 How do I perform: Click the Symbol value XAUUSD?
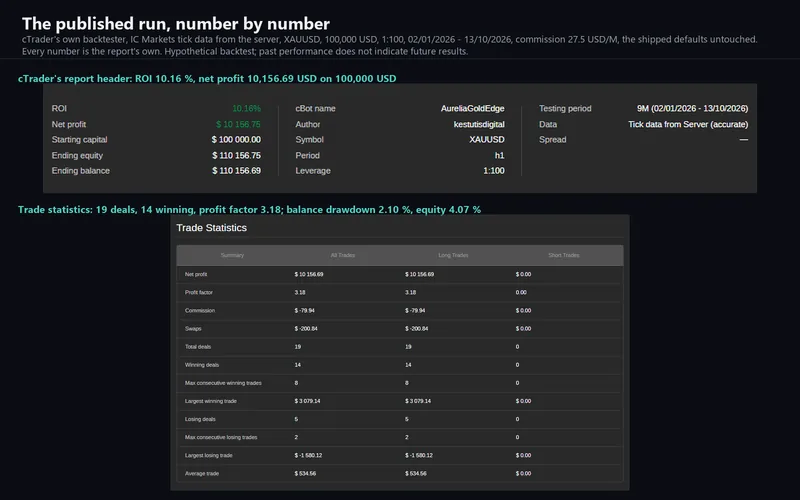click(487, 139)
